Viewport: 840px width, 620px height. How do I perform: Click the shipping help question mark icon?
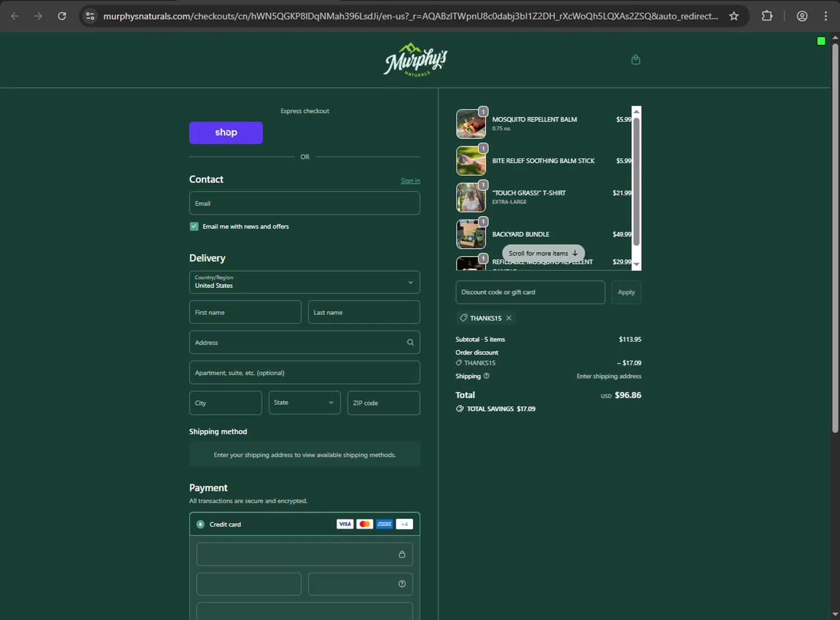[487, 376]
